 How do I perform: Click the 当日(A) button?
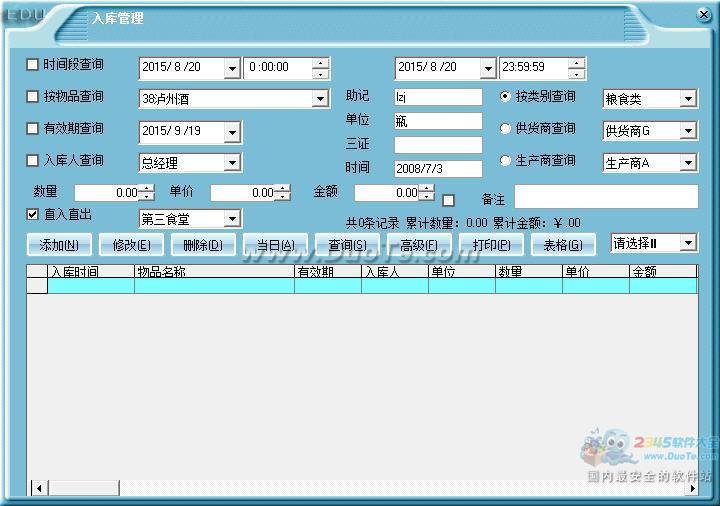(x=275, y=245)
